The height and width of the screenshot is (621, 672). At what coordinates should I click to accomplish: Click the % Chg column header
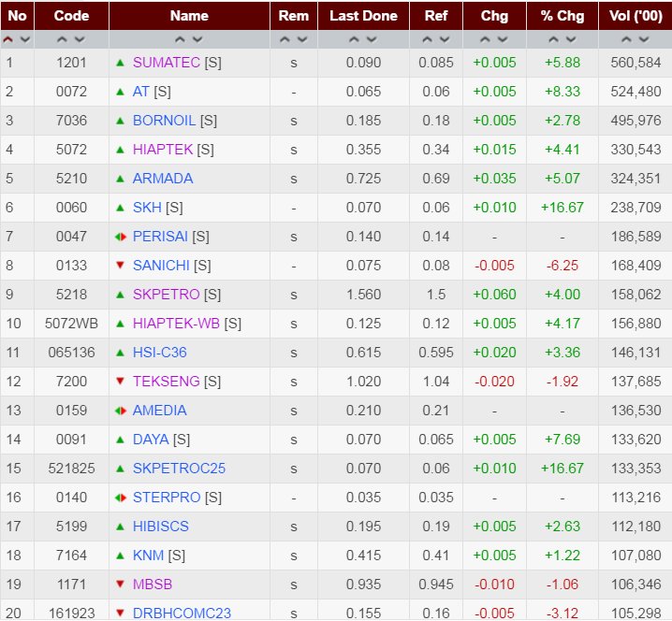tap(562, 16)
